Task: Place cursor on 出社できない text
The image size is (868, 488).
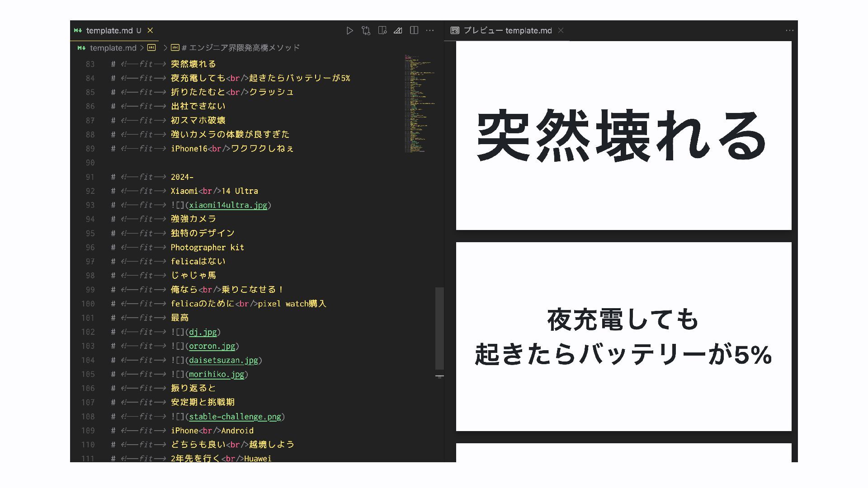Action: (198, 106)
